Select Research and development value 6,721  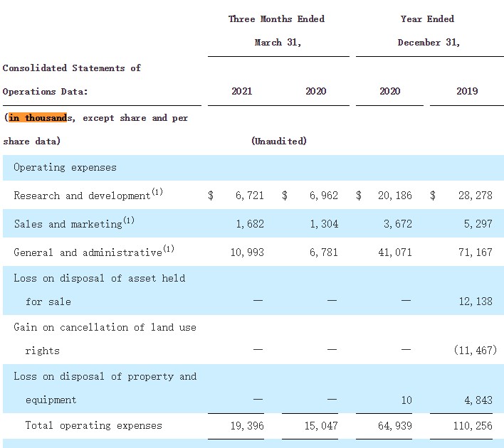[250, 196]
